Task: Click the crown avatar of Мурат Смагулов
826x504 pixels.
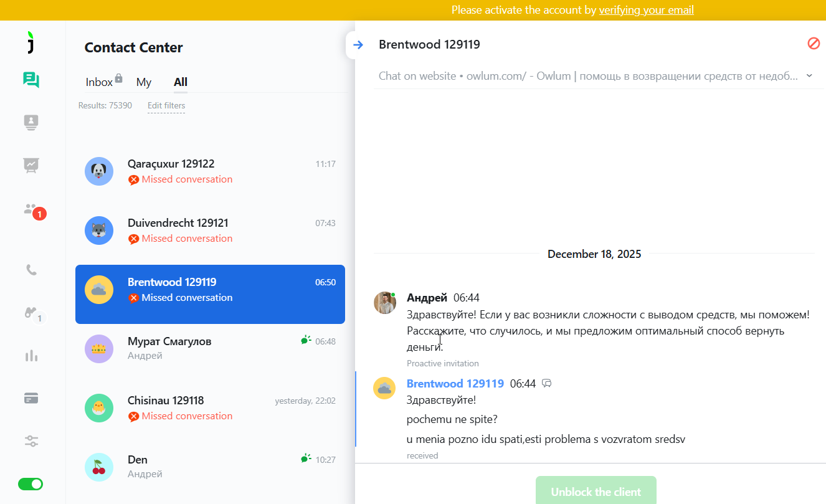Action: (x=99, y=349)
